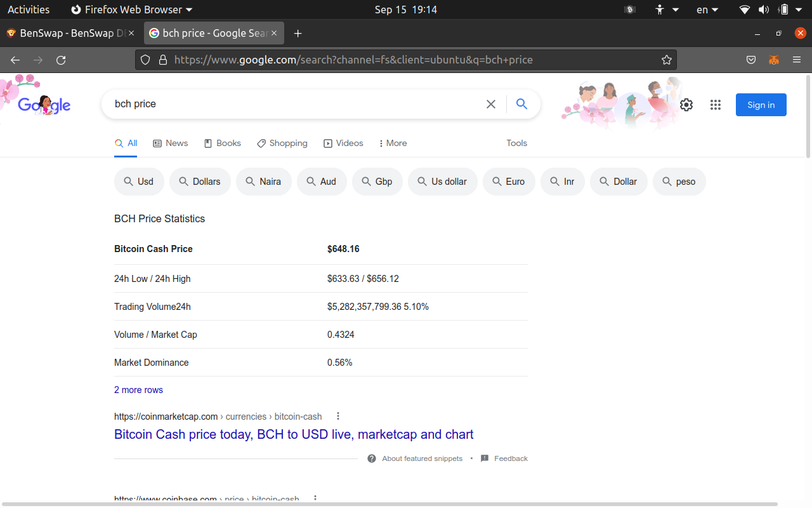812x508 pixels.
Task: Select the Aud suggestion chip
Action: (x=322, y=182)
